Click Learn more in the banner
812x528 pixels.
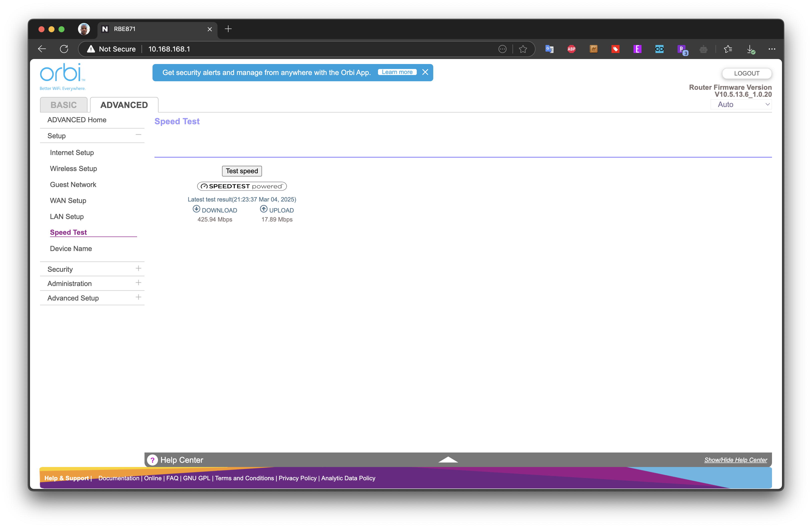coord(397,72)
